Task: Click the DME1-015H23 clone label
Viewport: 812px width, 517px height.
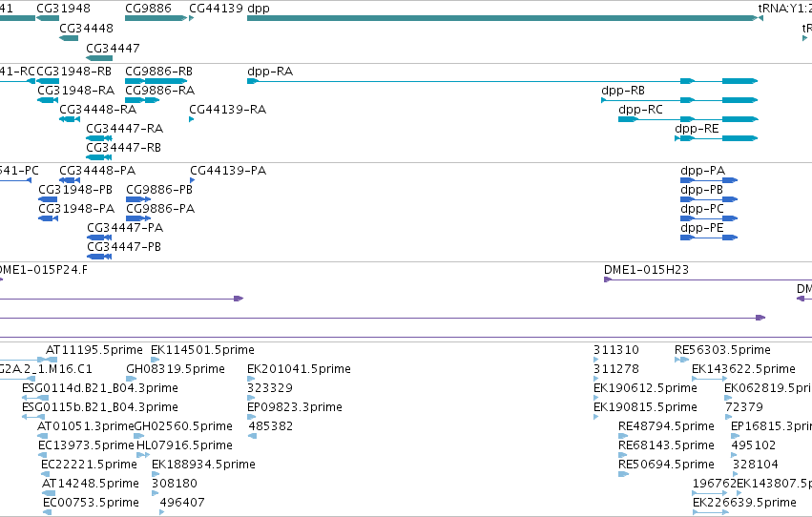Action: click(646, 270)
